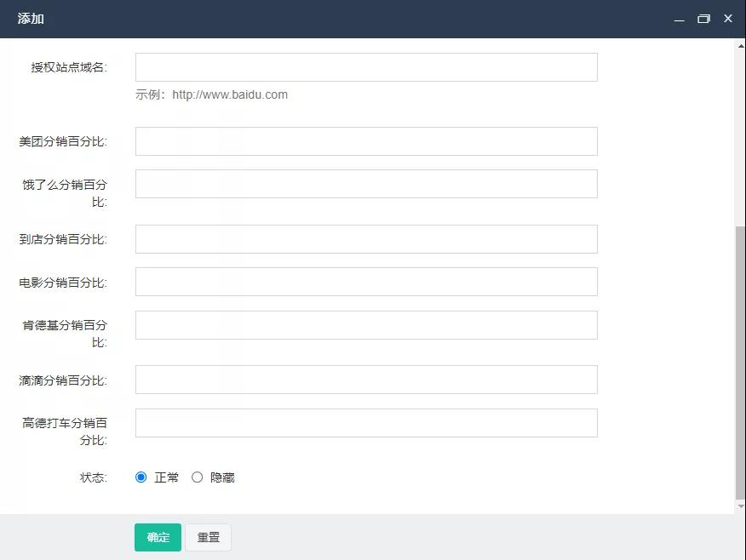Viewport: 746px width, 560px height.
Task: Close the 添加 dialog
Action: click(x=728, y=19)
